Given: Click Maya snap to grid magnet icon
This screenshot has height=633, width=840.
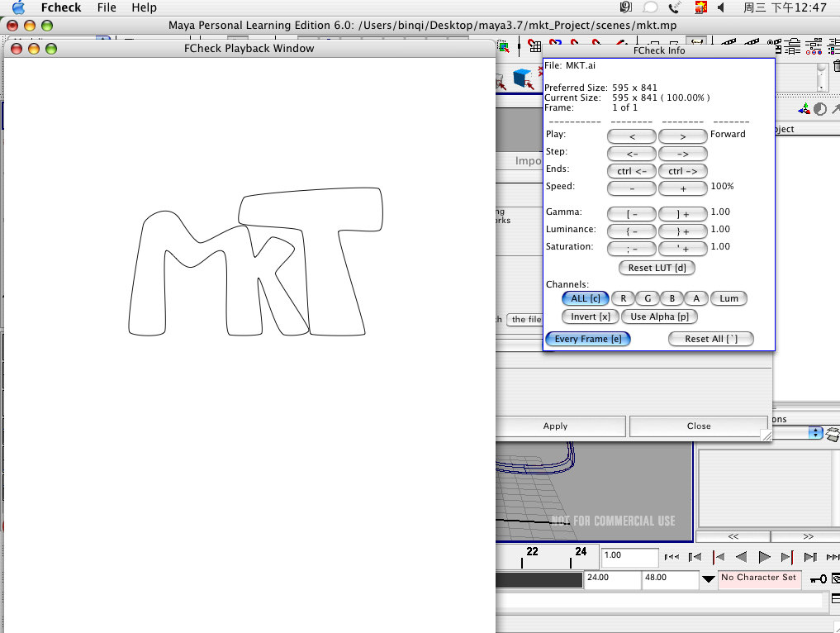Looking at the screenshot, I should [534, 46].
